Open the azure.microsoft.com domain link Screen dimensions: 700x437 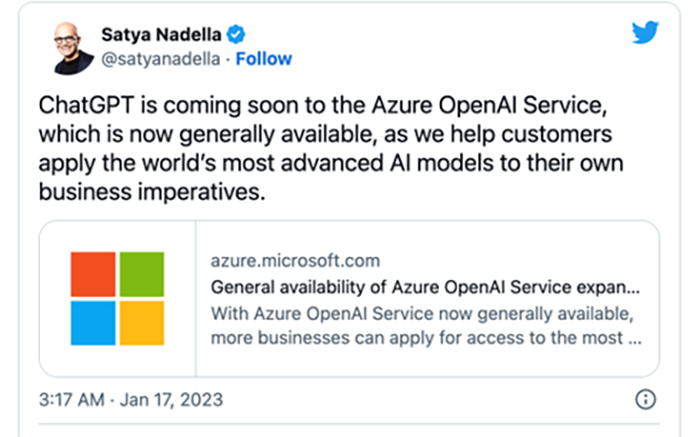[x=296, y=262]
